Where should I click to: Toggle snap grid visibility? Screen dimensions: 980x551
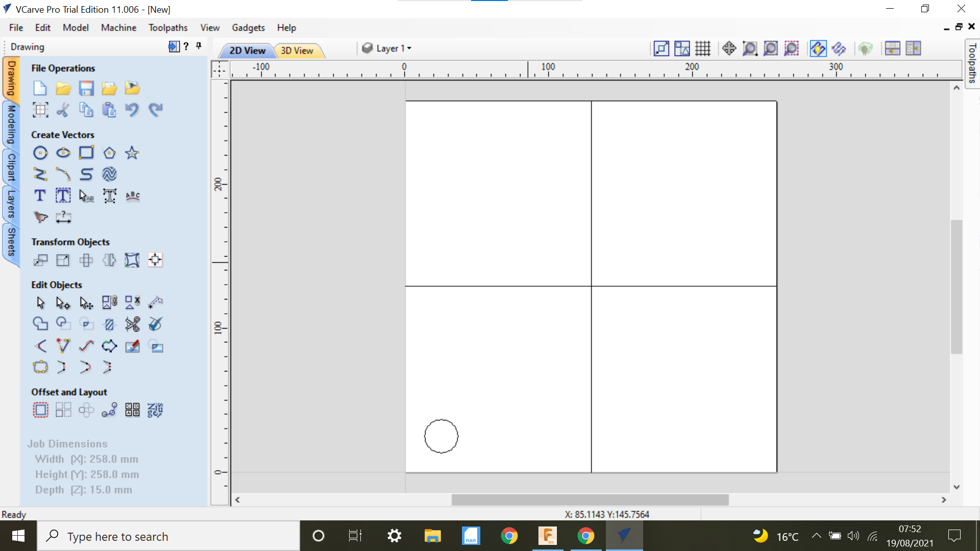[702, 48]
